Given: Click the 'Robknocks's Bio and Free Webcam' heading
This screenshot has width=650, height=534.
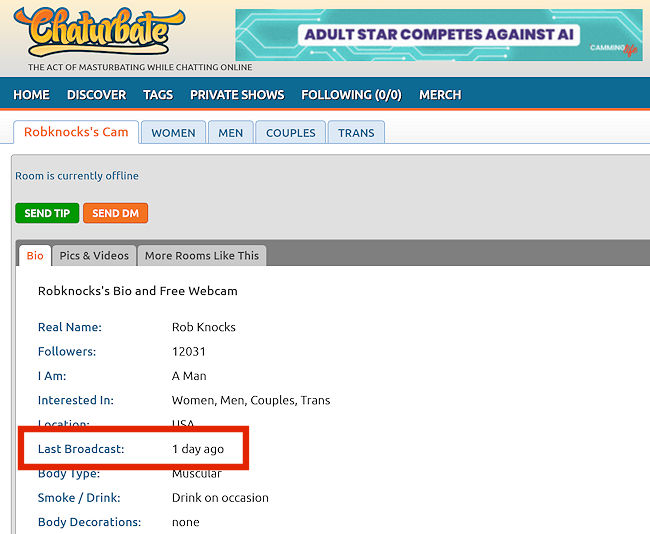Looking at the screenshot, I should [x=138, y=291].
